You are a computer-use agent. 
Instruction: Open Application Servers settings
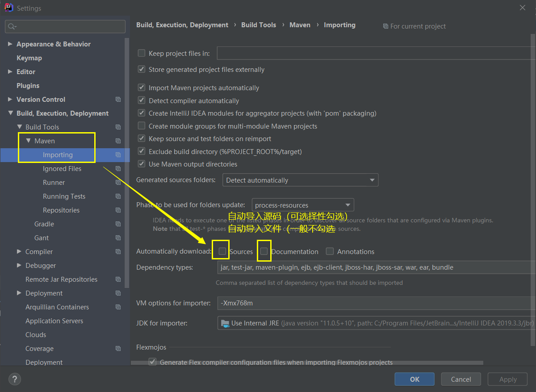click(54, 321)
